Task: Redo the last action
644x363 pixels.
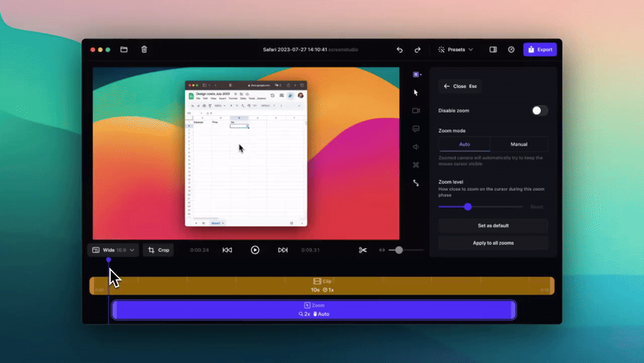Action: 417,50
